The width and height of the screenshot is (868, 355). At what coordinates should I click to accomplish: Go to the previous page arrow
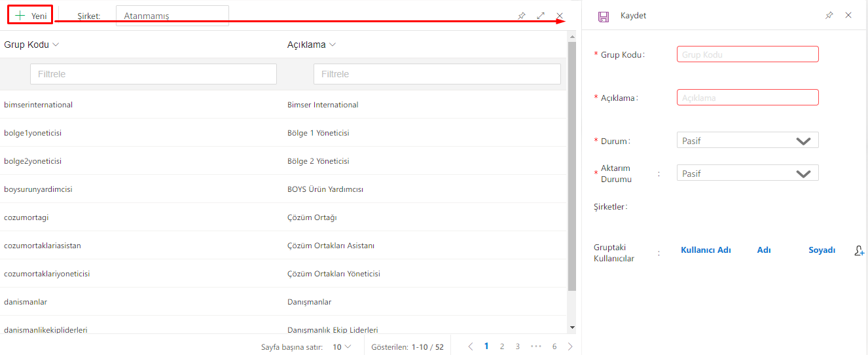point(470,346)
